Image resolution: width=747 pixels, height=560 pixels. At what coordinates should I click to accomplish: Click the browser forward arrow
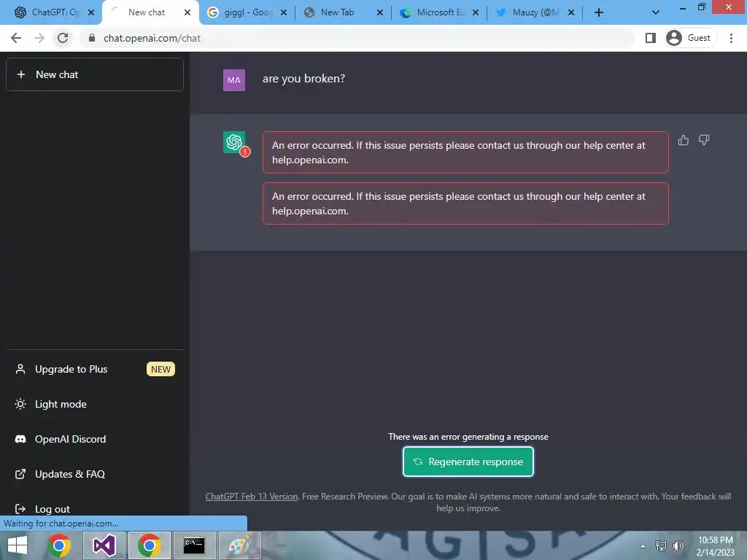[39, 38]
